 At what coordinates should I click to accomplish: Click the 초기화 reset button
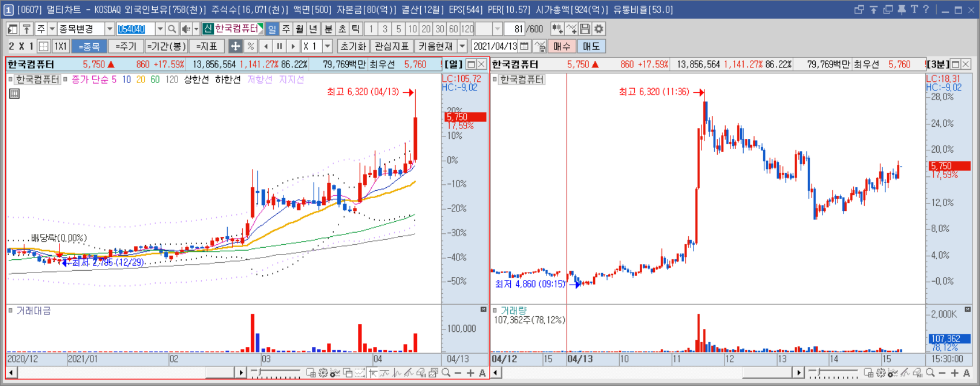(x=353, y=47)
